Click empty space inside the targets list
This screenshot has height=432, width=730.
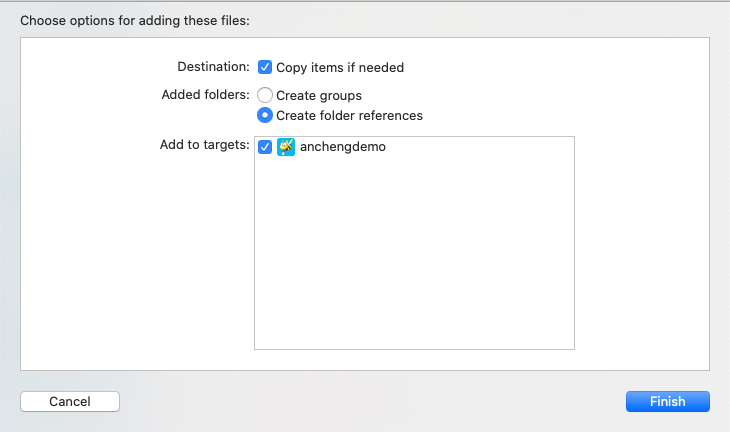tap(414, 270)
